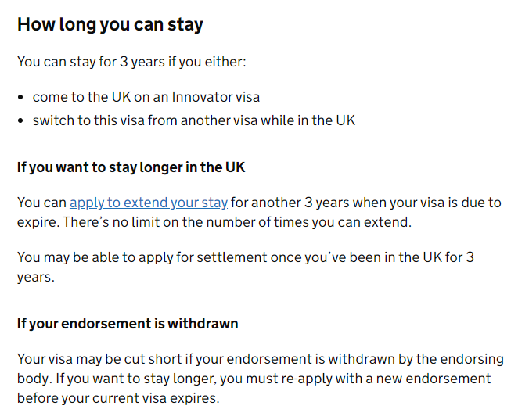Click the 'You can stay for 3 years' sentence
The width and height of the screenshot is (529, 420).
(x=131, y=62)
